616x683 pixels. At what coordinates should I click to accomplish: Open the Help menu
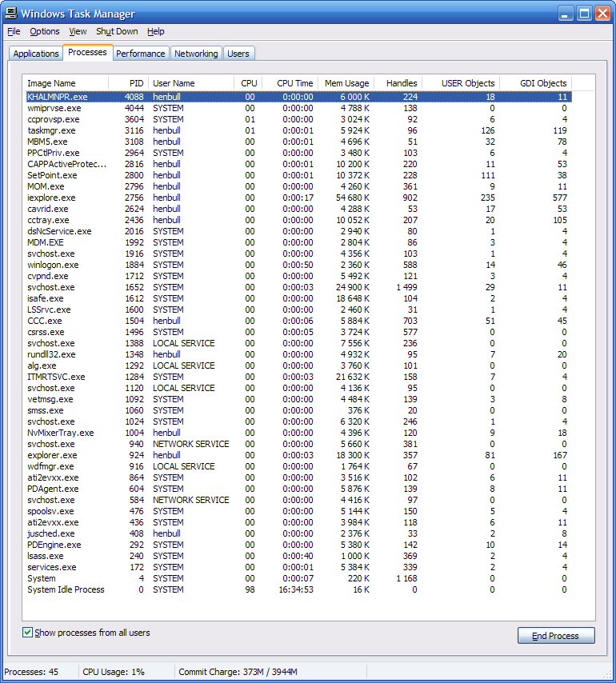[x=155, y=31]
